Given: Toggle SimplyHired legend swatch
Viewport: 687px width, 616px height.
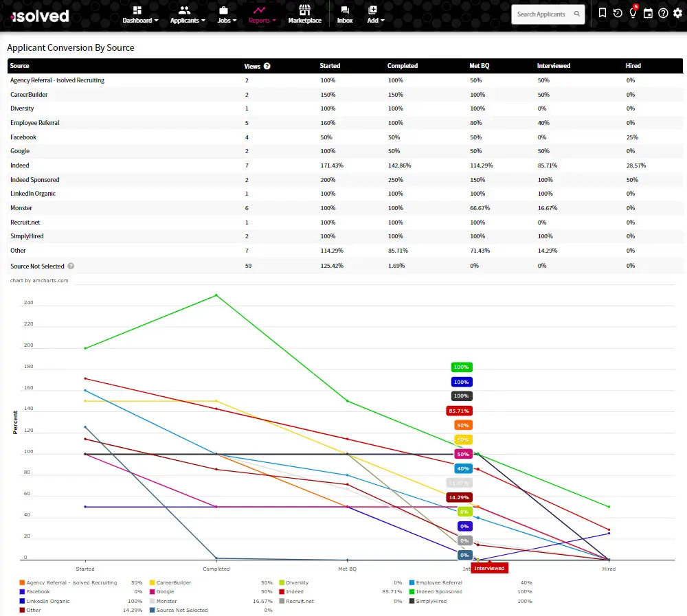Looking at the screenshot, I should pyautogui.click(x=412, y=601).
